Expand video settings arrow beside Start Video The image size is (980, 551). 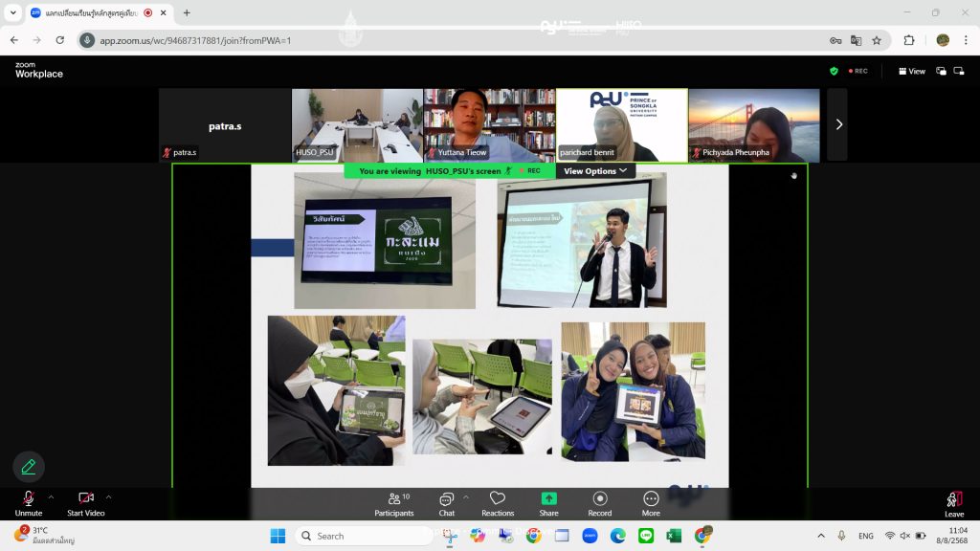(108, 497)
